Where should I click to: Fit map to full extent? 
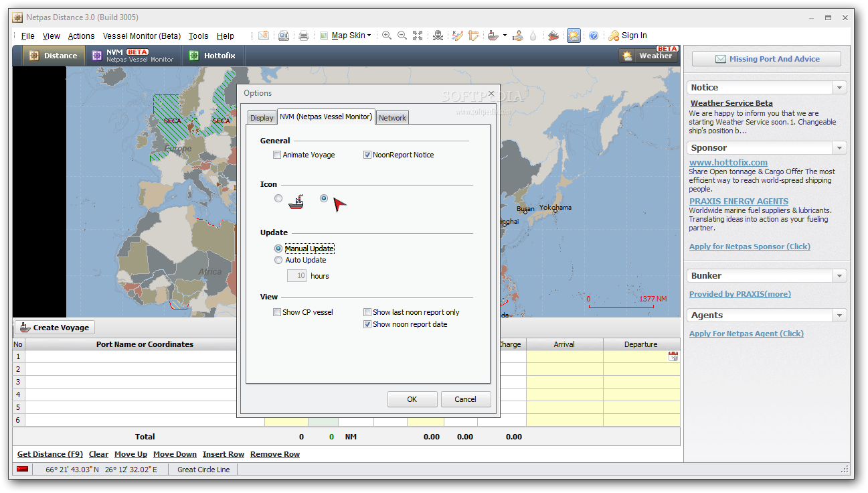pyautogui.click(x=418, y=36)
